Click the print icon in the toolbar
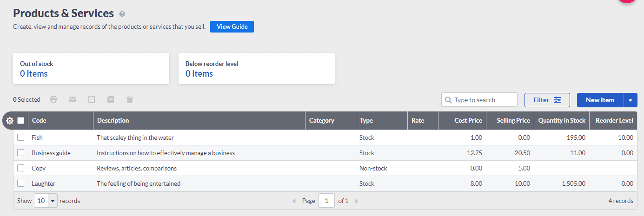This screenshot has width=644, height=216. 53,99
